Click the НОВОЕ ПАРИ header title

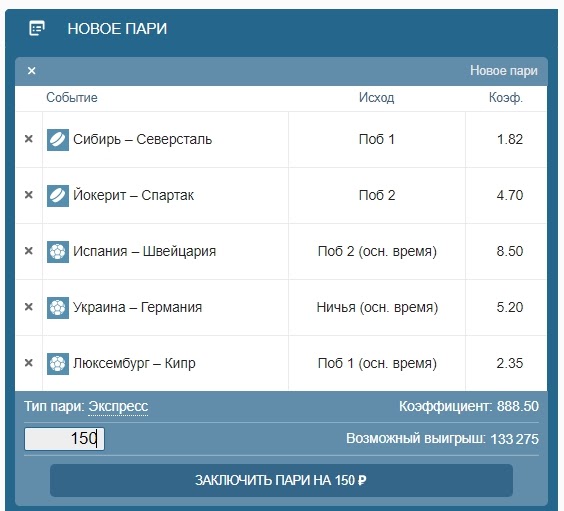pyautogui.click(x=117, y=28)
